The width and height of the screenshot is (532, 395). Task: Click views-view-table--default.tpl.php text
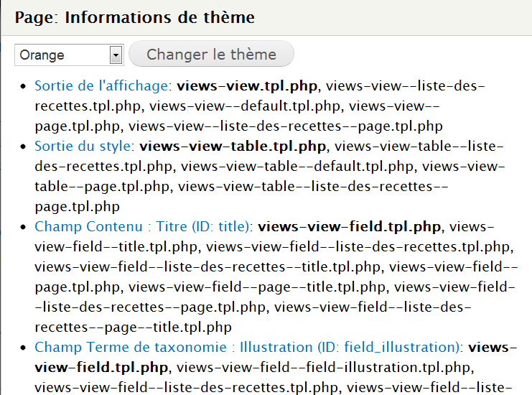297,167
